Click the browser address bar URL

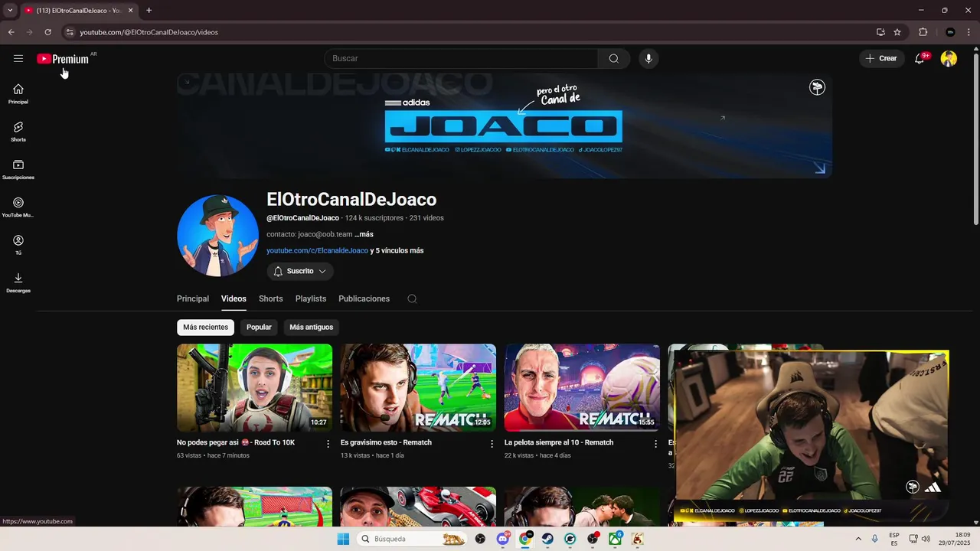pos(149,32)
